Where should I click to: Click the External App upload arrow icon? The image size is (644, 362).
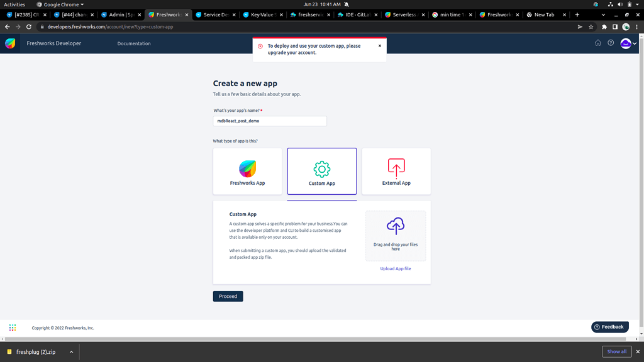tap(396, 167)
